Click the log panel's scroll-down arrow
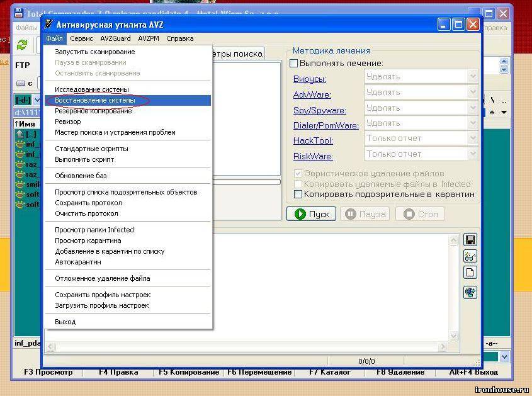 pyautogui.click(x=454, y=336)
